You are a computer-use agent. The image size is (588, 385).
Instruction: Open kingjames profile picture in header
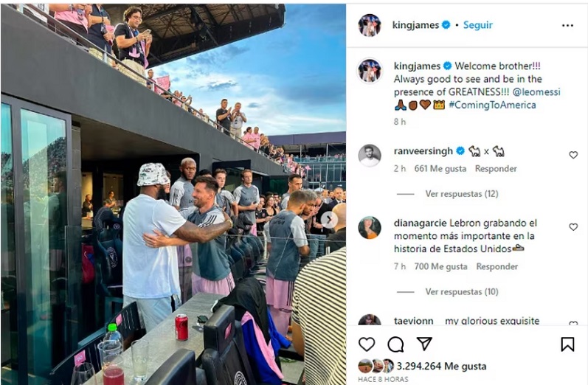370,25
